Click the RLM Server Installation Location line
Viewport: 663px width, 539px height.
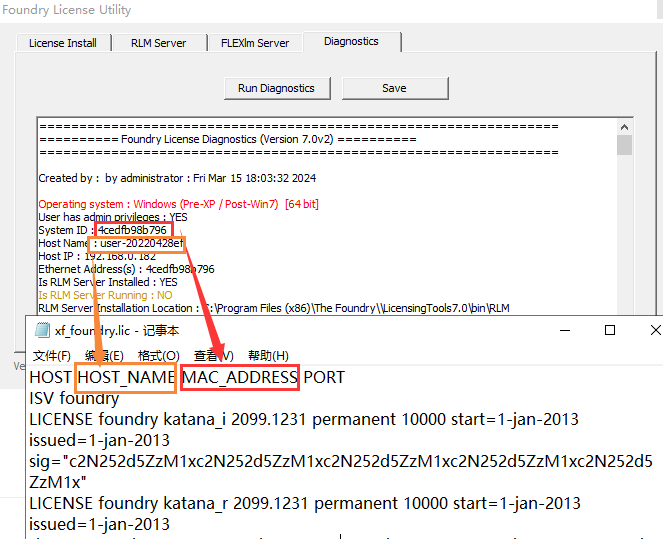(x=274, y=308)
